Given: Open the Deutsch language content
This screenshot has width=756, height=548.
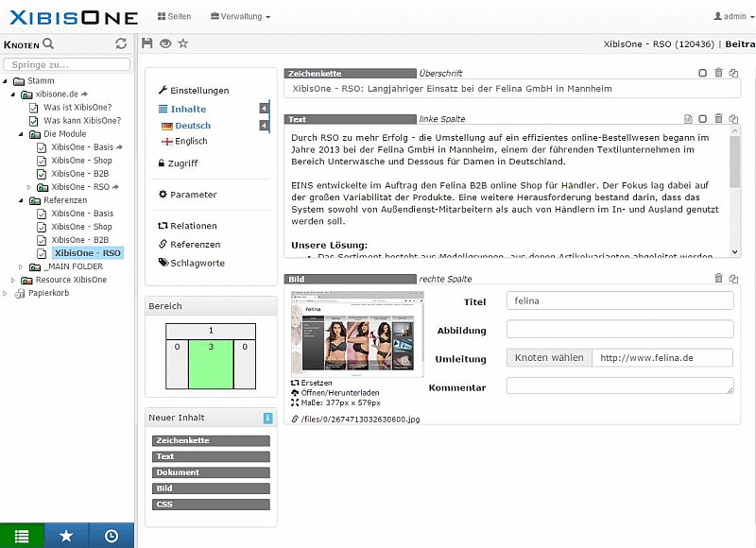Looking at the screenshot, I should [x=193, y=126].
